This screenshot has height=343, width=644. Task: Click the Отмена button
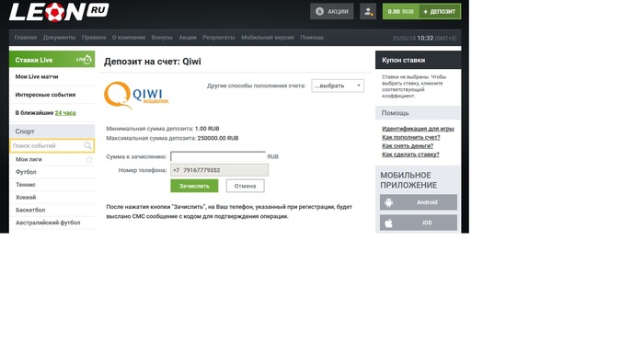[246, 186]
